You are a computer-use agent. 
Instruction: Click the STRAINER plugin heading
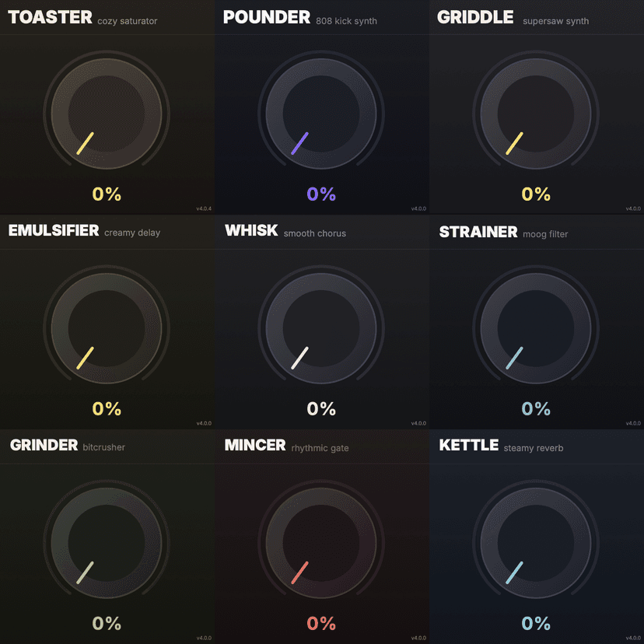[x=478, y=232]
